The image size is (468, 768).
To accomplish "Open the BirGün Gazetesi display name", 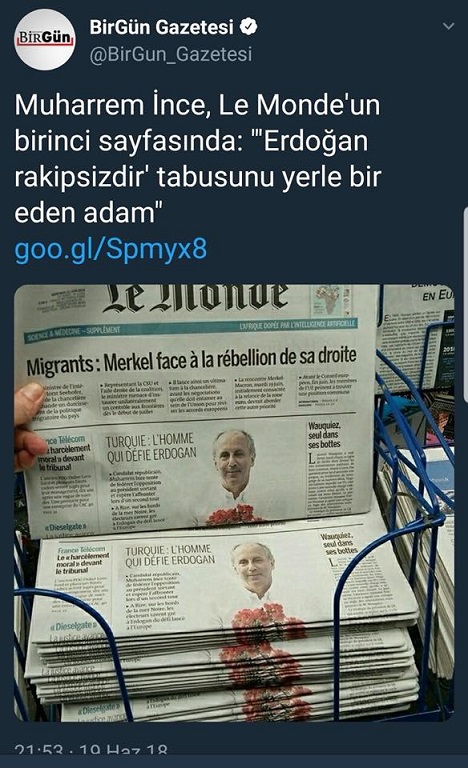I will 161,27.
